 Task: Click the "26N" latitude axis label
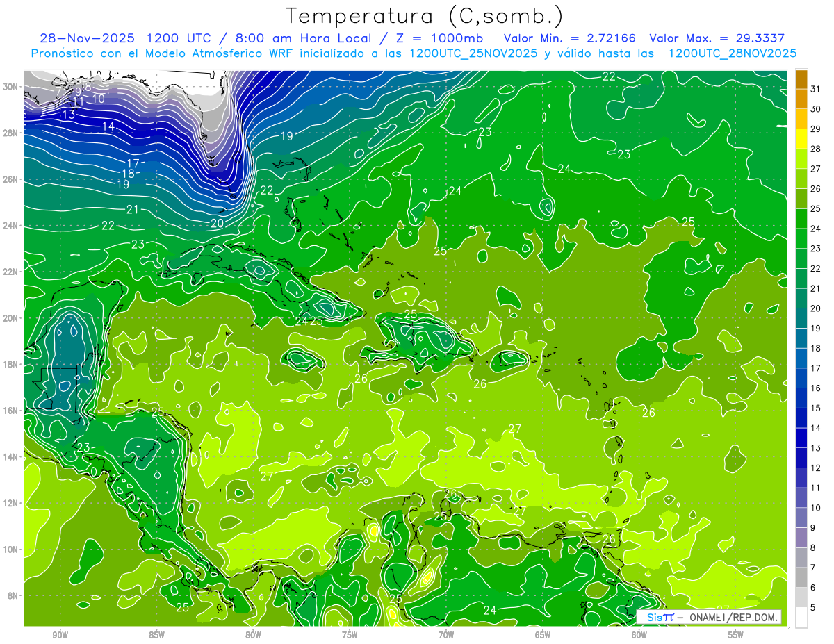[10, 179]
